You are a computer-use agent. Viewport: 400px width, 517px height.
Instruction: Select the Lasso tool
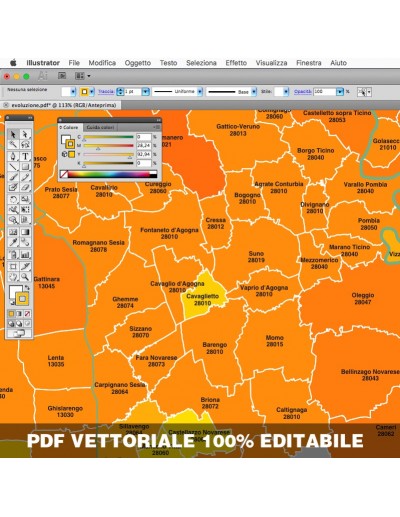[25, 144]
